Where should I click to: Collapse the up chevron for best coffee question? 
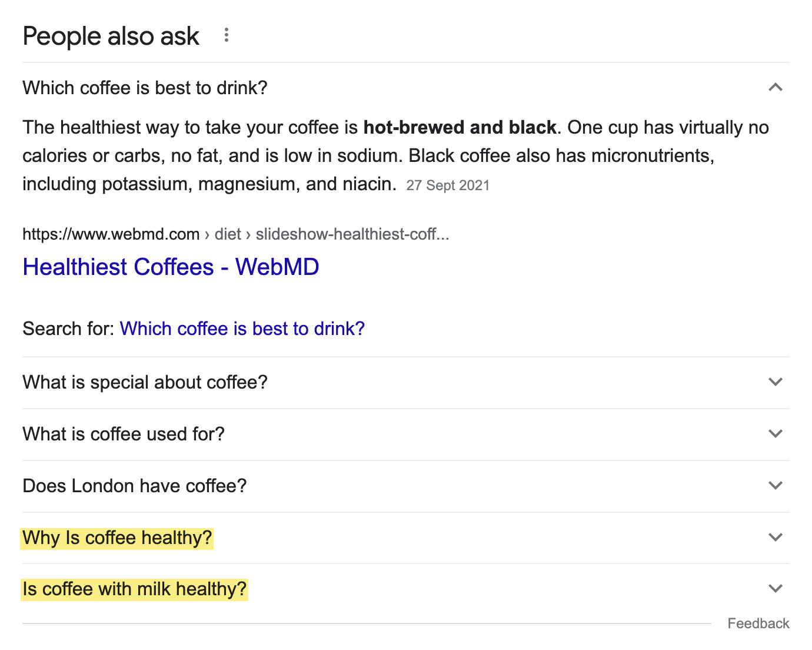pos(776,87)
